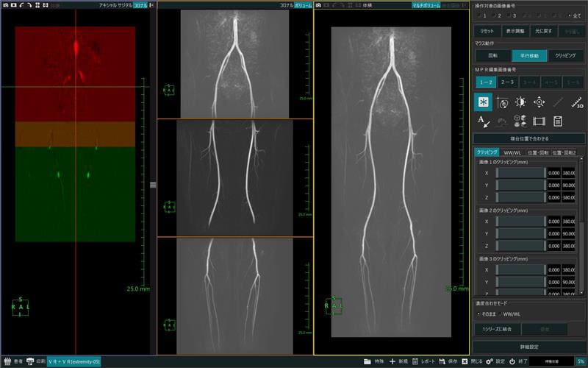Click the grayed-out gauge tool icon
Viewport: 588px width, 368px height.
[502, 121]
